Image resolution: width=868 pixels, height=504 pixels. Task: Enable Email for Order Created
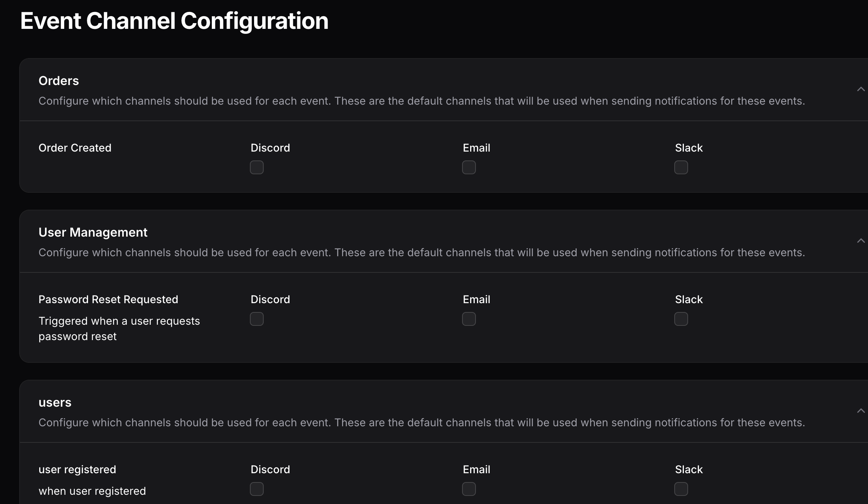point(469,167)
